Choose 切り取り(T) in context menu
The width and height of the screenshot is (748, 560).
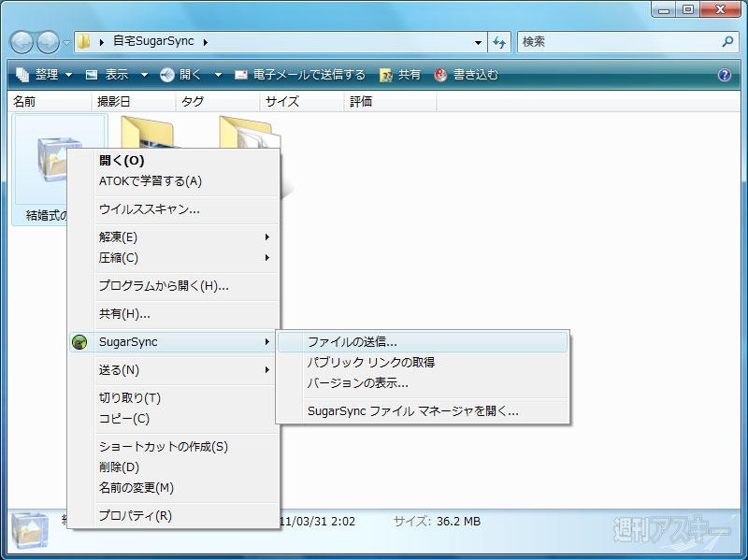pos(174,398)
